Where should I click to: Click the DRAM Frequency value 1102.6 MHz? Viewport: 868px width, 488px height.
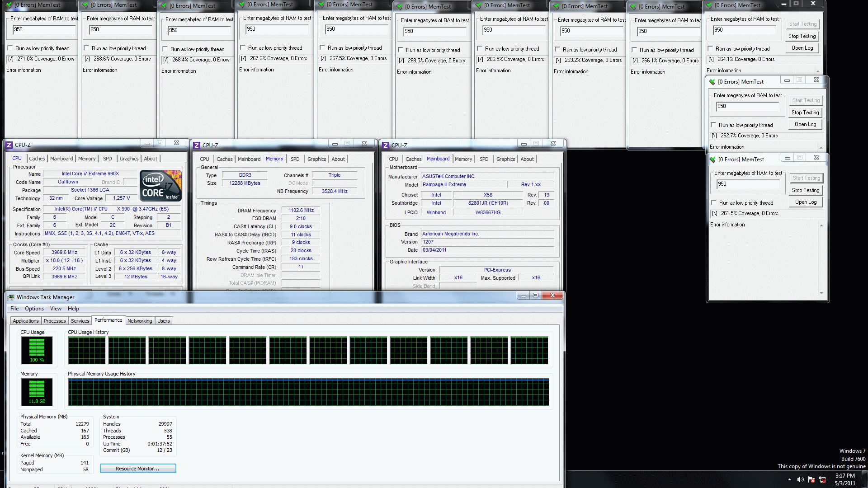click(x=301, y=211)
